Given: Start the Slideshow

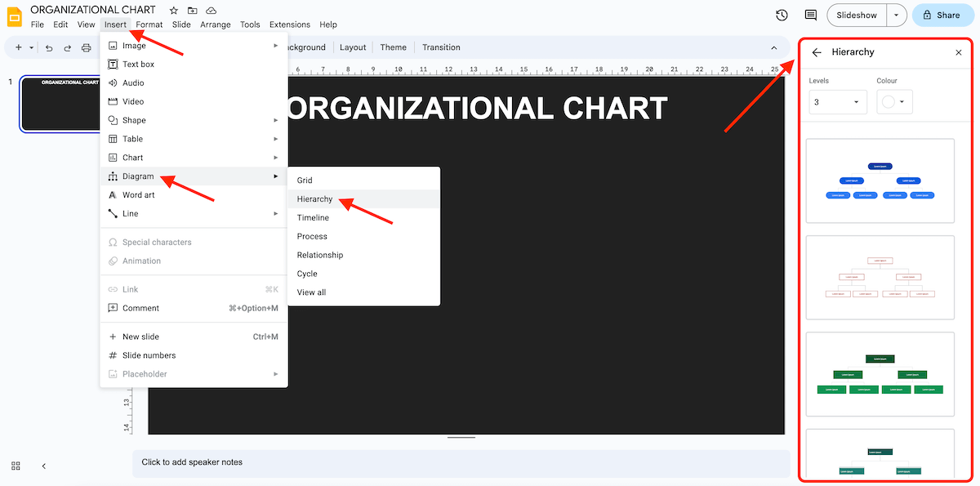Looking at the screenshot, I should click(857, 15).
